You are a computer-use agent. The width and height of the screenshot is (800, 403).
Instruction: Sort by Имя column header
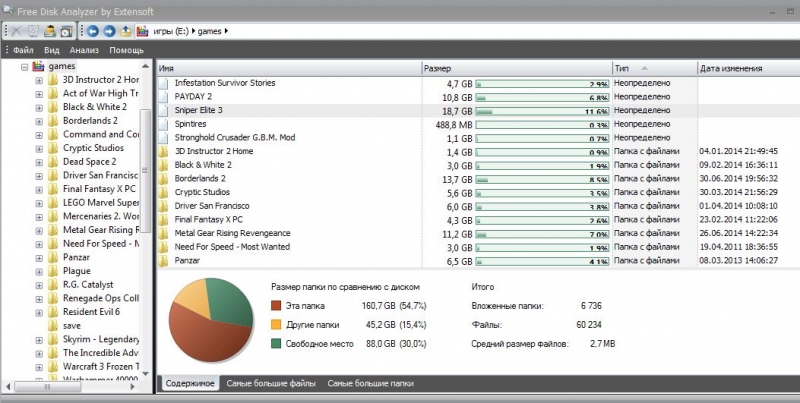pyautogui.click(x=289, y=68)
